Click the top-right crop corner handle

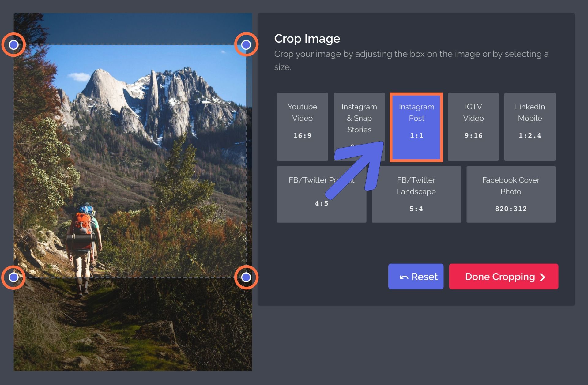tap(246, 45)
